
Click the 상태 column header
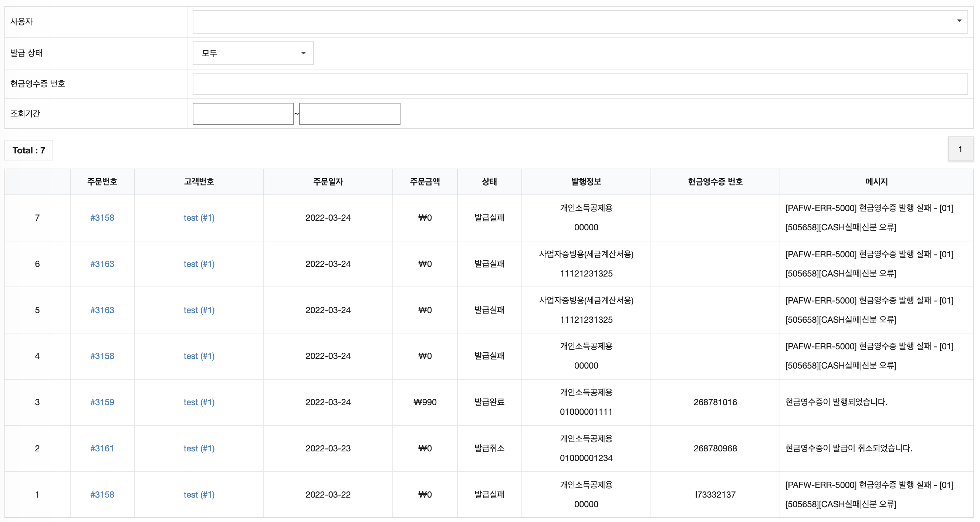(489, 182)
